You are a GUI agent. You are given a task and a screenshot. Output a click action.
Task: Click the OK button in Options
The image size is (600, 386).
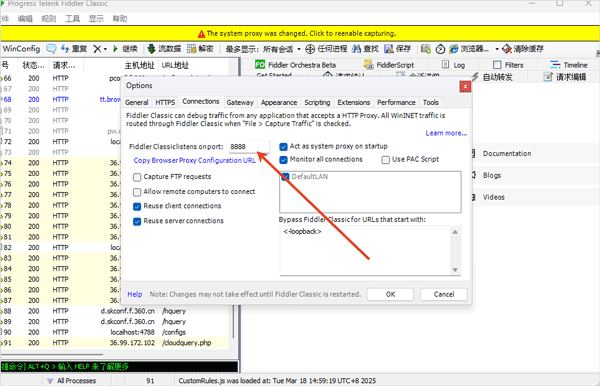[x=390, y=294]
